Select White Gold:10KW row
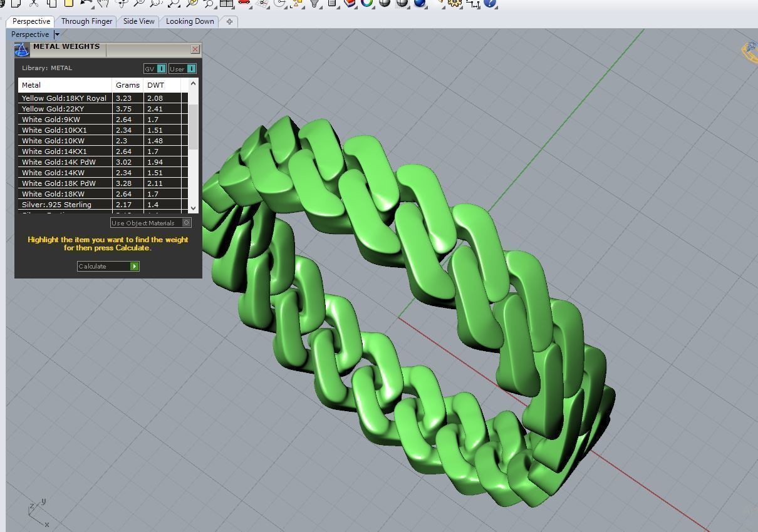Screen dimensions: 758x532 103,141
